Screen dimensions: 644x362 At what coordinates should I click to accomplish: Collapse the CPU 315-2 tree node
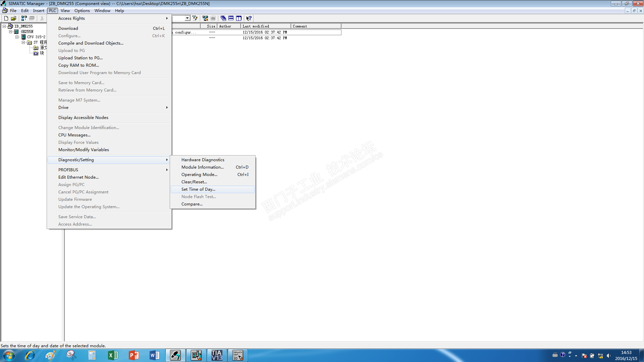click(17, 37)
